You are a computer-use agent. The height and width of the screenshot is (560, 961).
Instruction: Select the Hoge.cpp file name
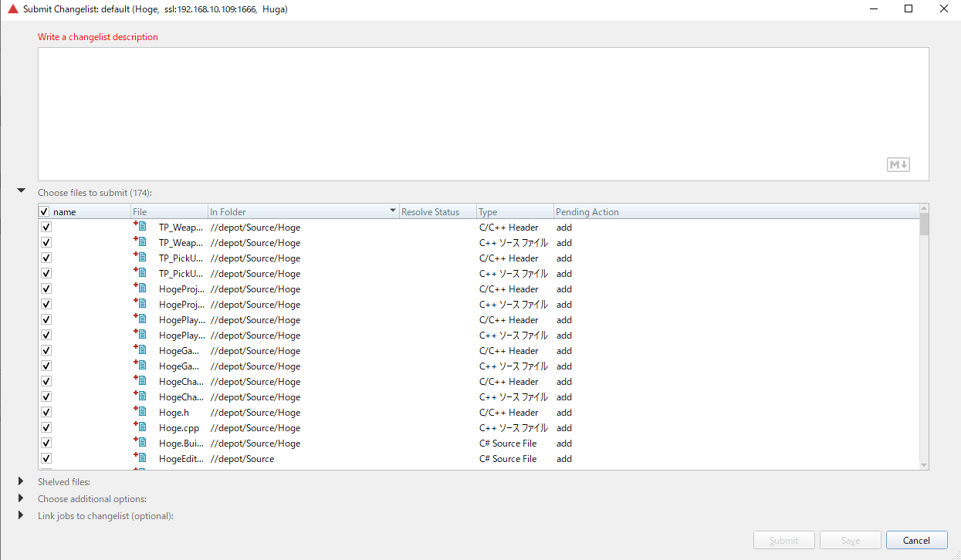pos(179,428)
